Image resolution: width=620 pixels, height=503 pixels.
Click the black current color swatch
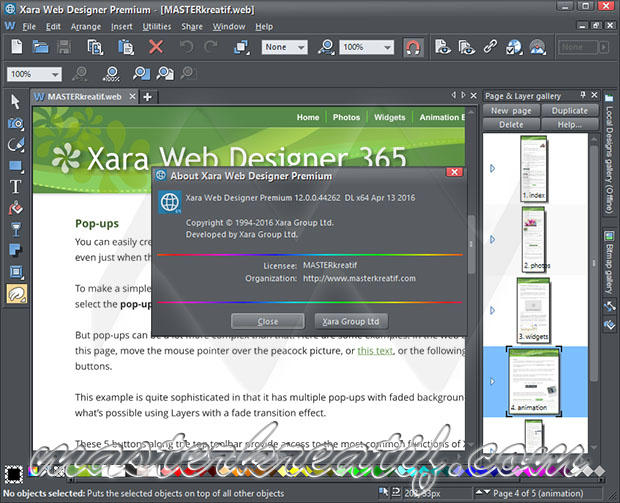14,474
